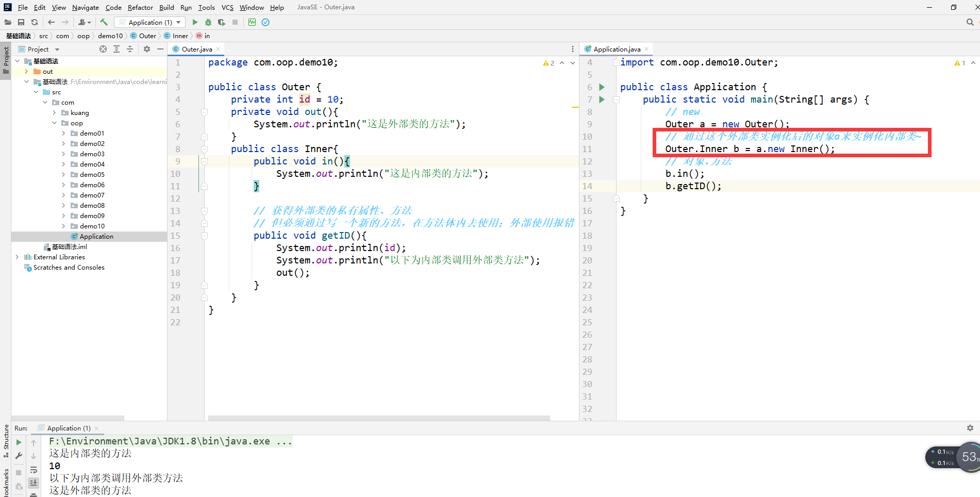980x497 pixels.
Task: Toggle scroll-to-end in the Run console
Action: pos(34,483)
